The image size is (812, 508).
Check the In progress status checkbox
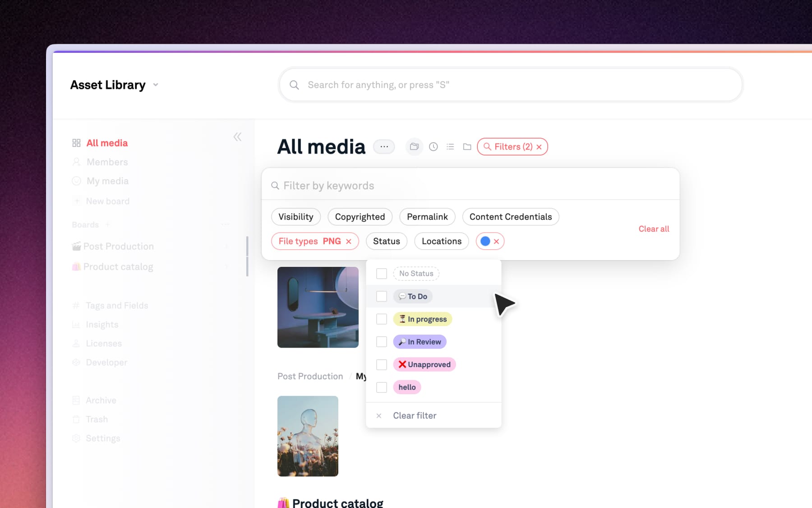click(382, 319)
